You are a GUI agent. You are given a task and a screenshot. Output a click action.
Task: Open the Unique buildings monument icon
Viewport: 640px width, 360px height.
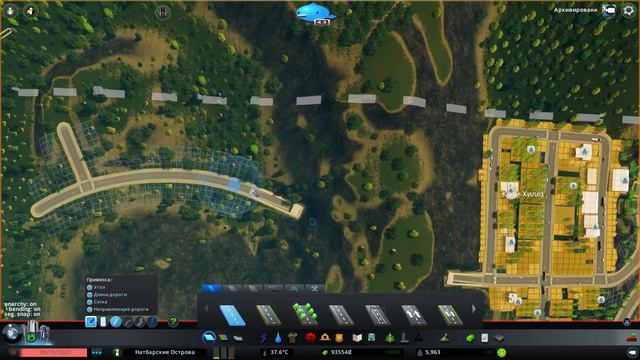[x=404, y=338]
